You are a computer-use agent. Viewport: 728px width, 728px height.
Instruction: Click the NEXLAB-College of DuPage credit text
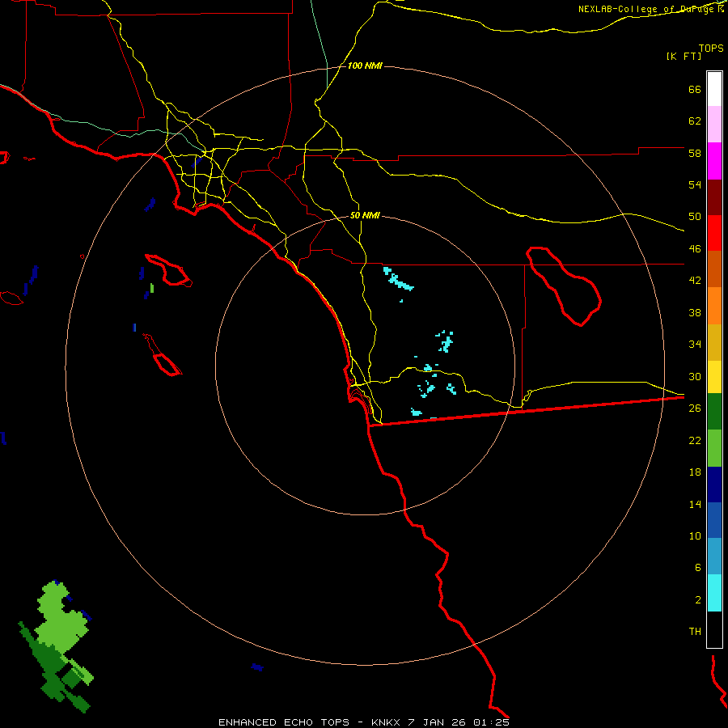click(648, 9)
